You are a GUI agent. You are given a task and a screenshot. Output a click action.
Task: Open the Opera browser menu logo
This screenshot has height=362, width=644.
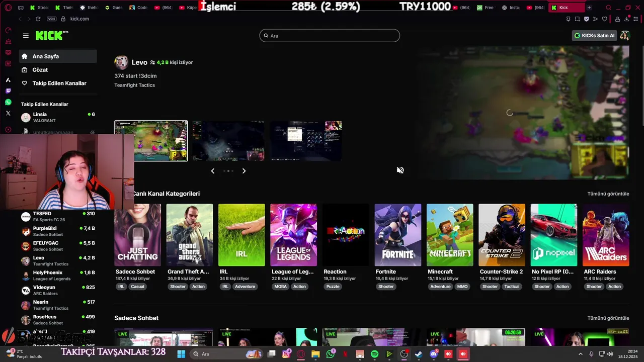[x=8, y=8]
